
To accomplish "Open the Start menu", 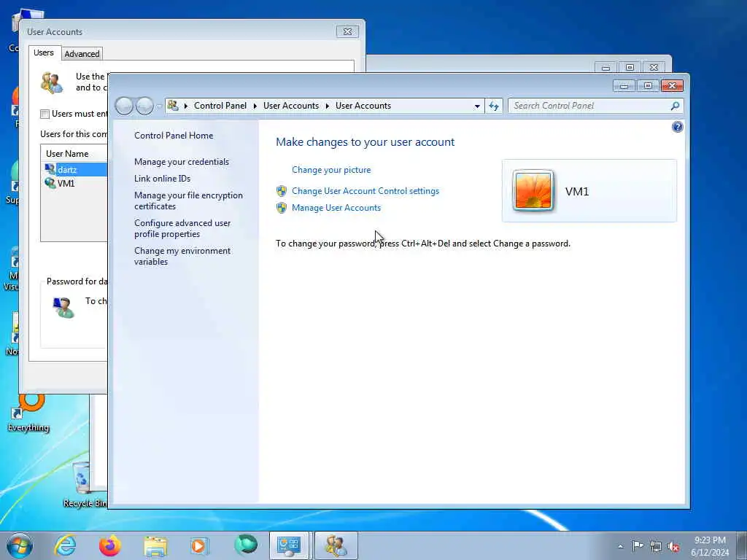I will pyautogui.click(x=20, y=545).
